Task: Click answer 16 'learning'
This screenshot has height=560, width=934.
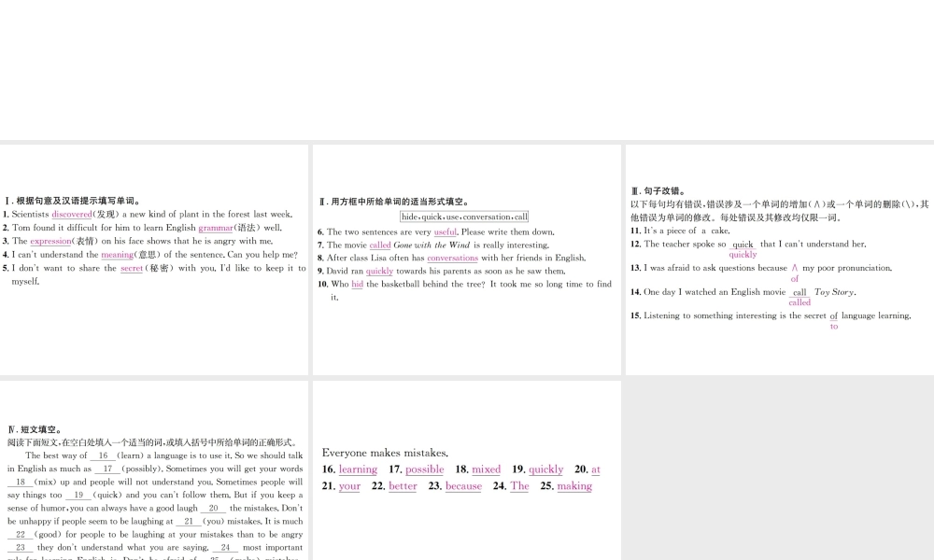Action: coord(358,469)
